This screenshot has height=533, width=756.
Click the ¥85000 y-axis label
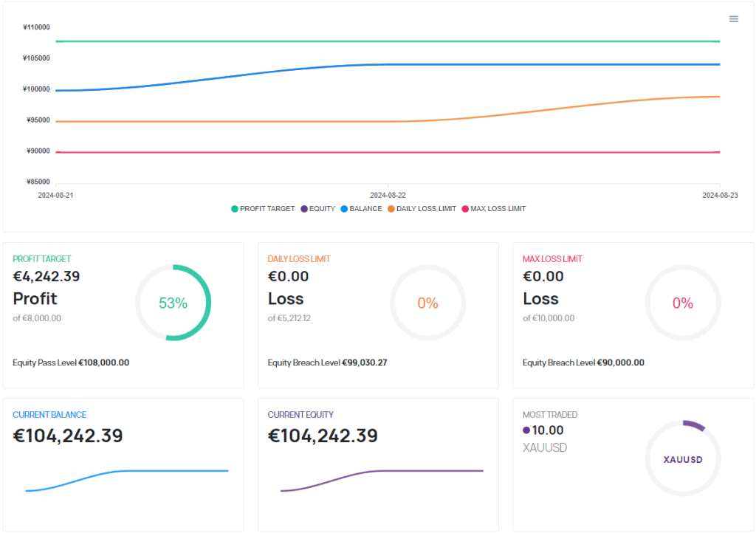coord(38,182)
